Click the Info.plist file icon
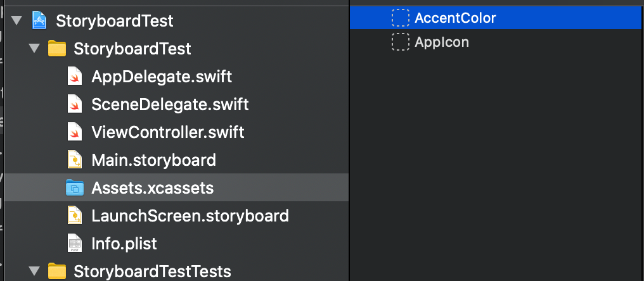 (x=75, y=244)
